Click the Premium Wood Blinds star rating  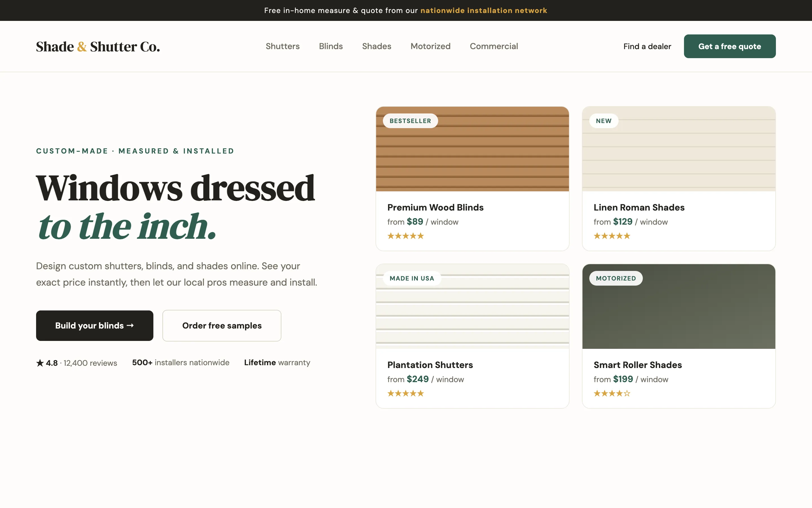click(x=406, y=236)
